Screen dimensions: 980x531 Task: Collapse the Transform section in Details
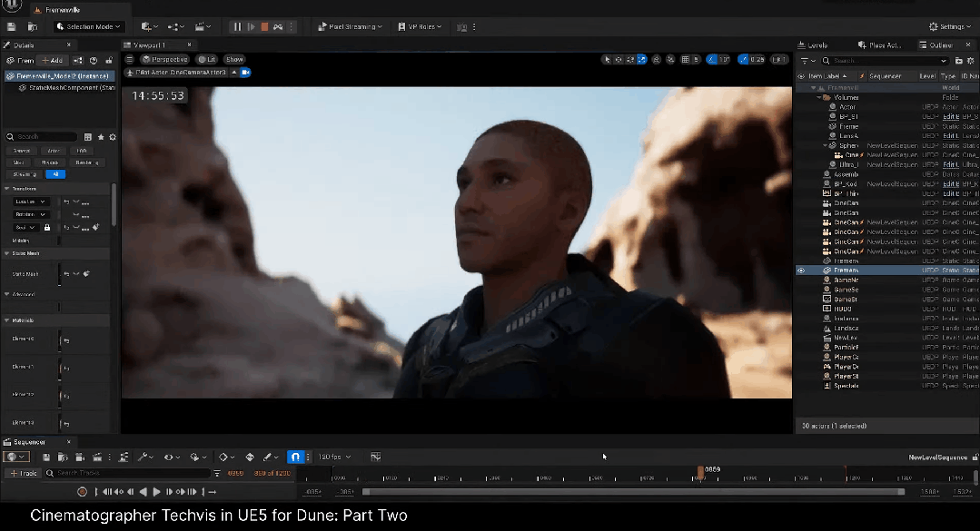click(x=7, y=189)
